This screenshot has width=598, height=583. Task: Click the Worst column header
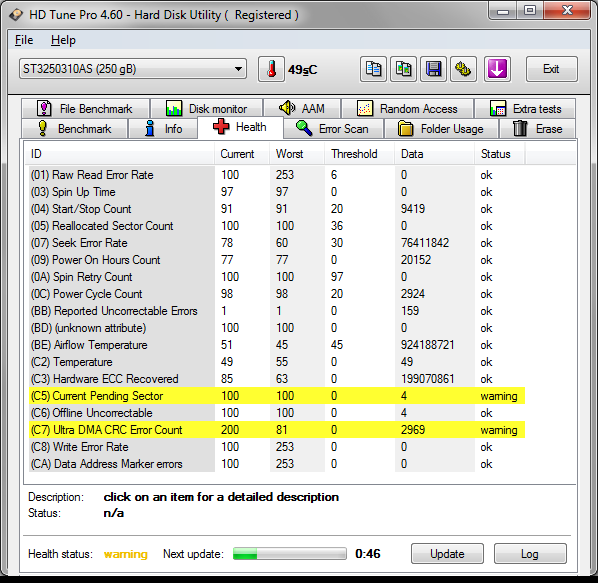pyautogui.click(x=297, y=154)
